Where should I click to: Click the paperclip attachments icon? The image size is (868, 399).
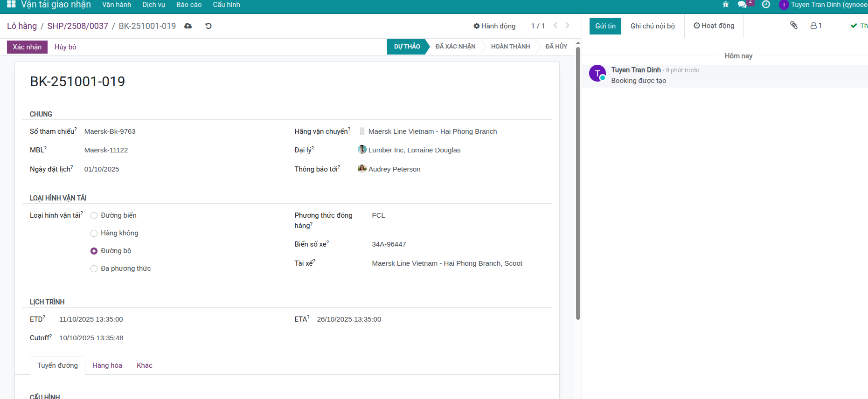pyautogui.click(x=793, y=26)
